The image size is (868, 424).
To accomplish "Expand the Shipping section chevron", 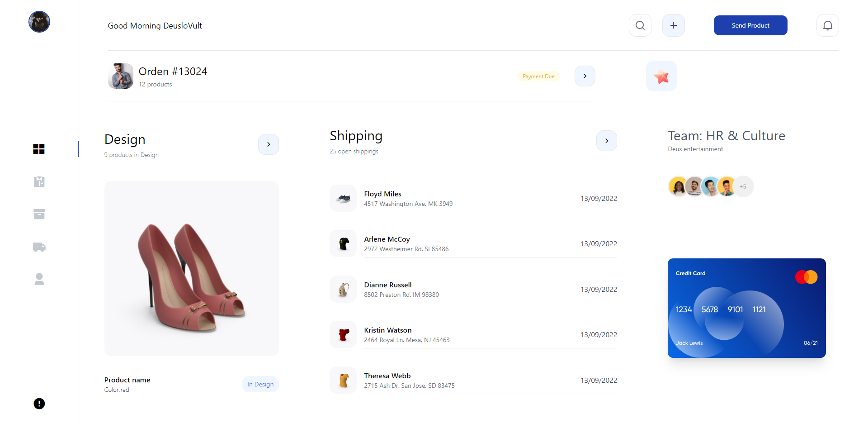I will tap(607, 141).
